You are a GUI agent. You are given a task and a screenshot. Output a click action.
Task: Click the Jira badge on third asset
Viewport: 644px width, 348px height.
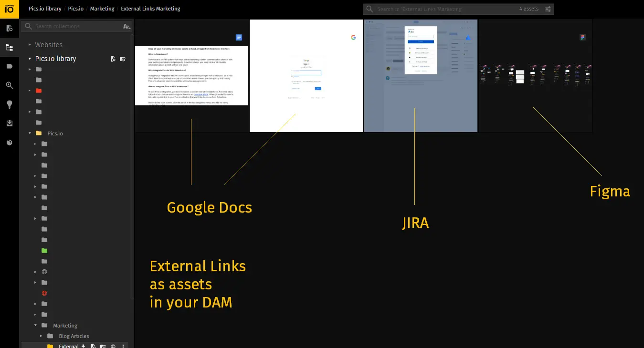tap(468, 38)
